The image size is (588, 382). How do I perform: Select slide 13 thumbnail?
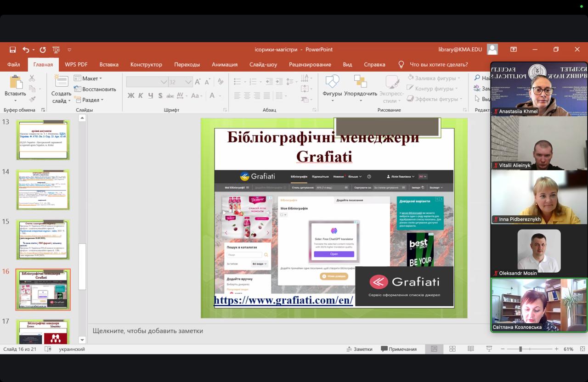pyautogui.click(x=43, y=140)
